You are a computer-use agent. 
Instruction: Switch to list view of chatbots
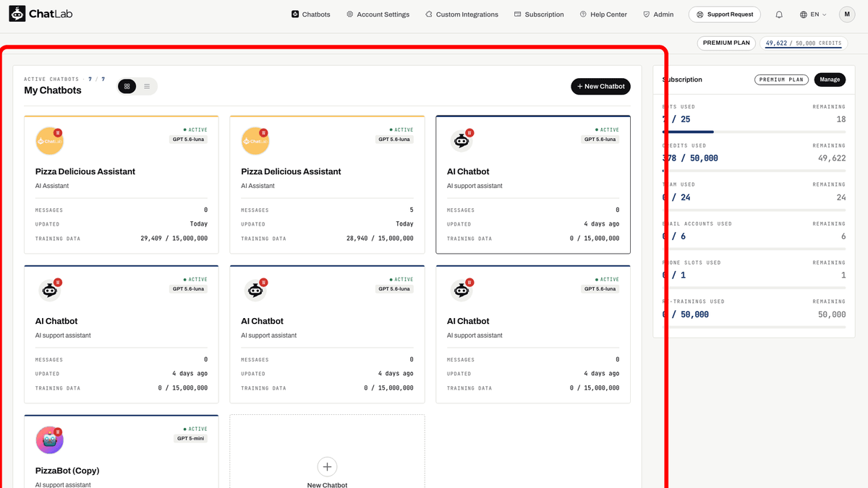(147, 87)
